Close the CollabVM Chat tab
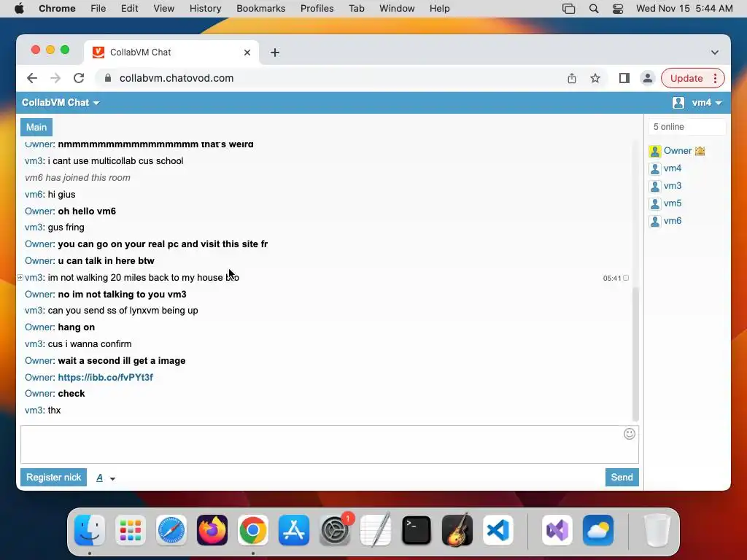Image resolution: width=747 pixels, height=560 pixels. (x=247, y=52)
